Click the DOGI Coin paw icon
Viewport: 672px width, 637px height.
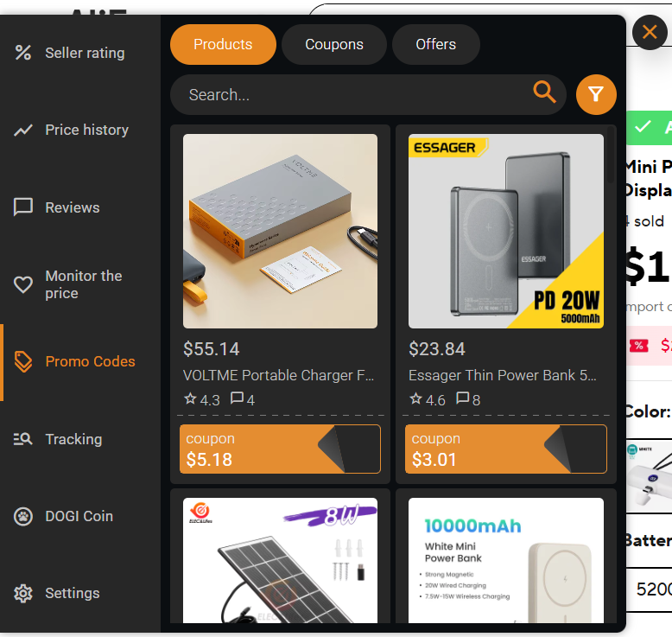pyautogui.click(x=23, y=516)
